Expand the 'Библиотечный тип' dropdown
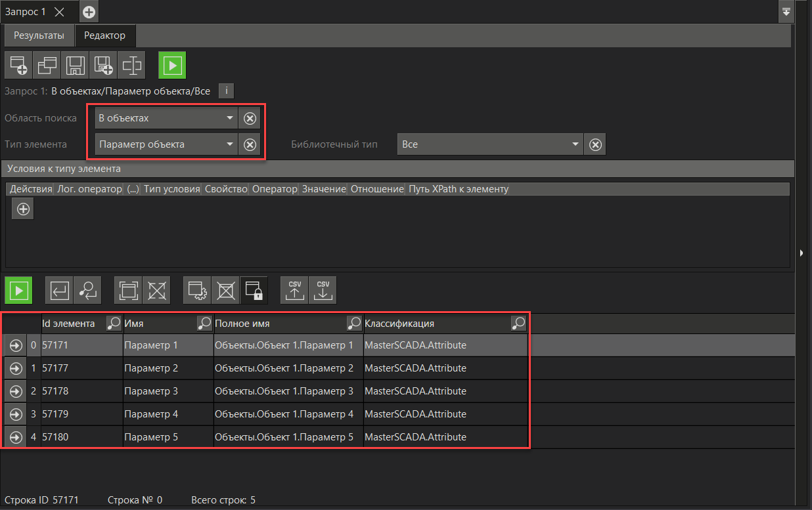This screenshot has width=812, height=510. 489,144
